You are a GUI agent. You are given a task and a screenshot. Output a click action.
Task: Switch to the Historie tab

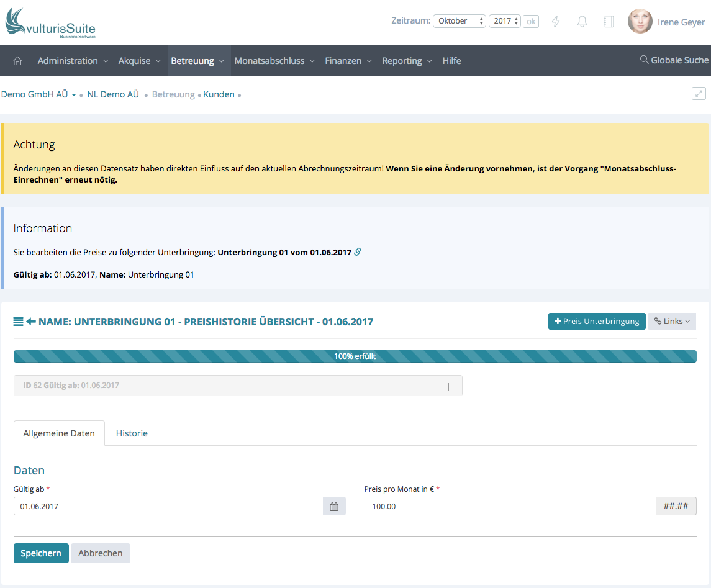point(132,433)
